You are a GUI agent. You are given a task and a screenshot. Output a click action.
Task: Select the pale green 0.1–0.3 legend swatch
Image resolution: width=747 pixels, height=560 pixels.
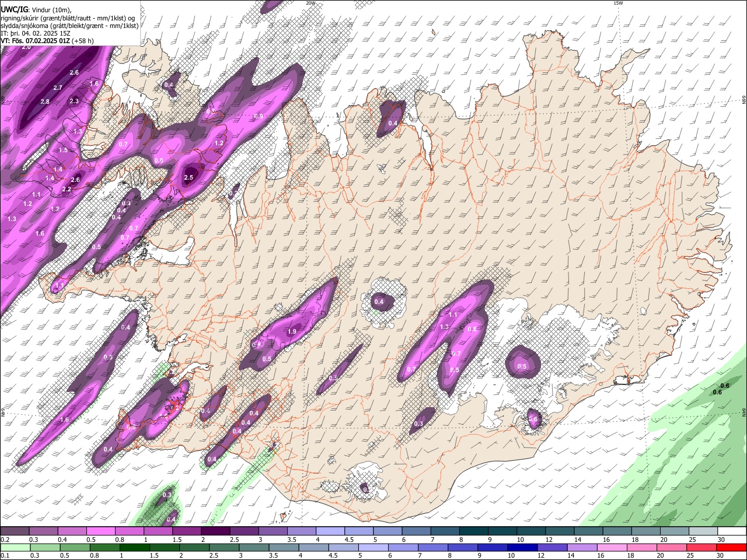tap(15, 547)
